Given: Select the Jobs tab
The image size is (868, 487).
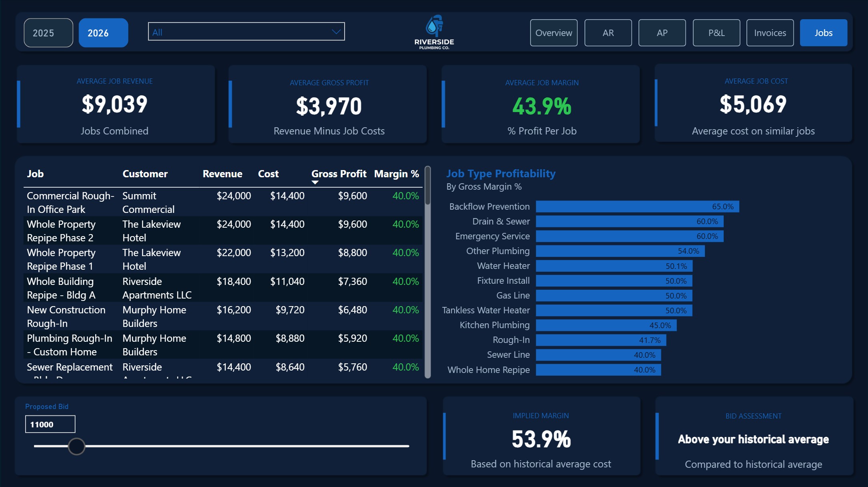Looking at the screenshot, I should [824, 33].
